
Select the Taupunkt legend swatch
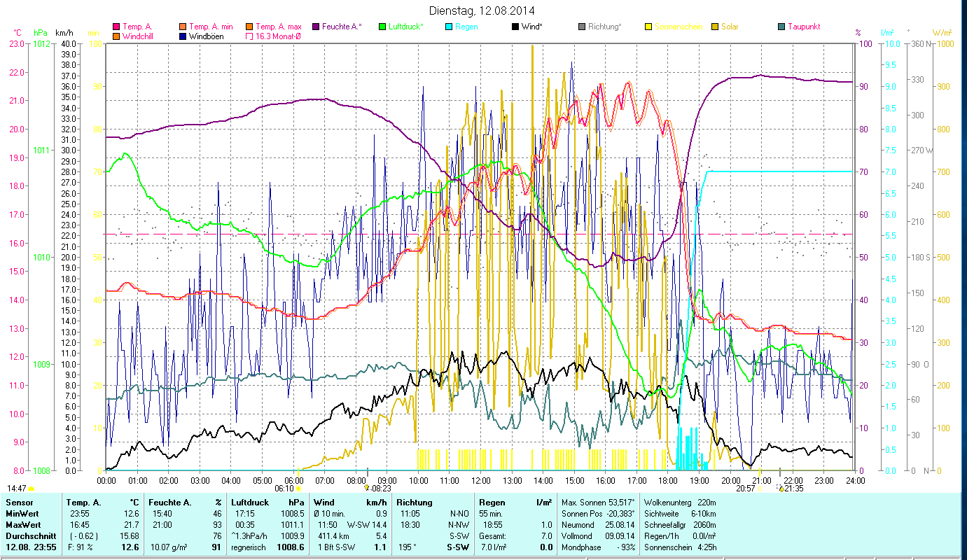coord(781,27)
